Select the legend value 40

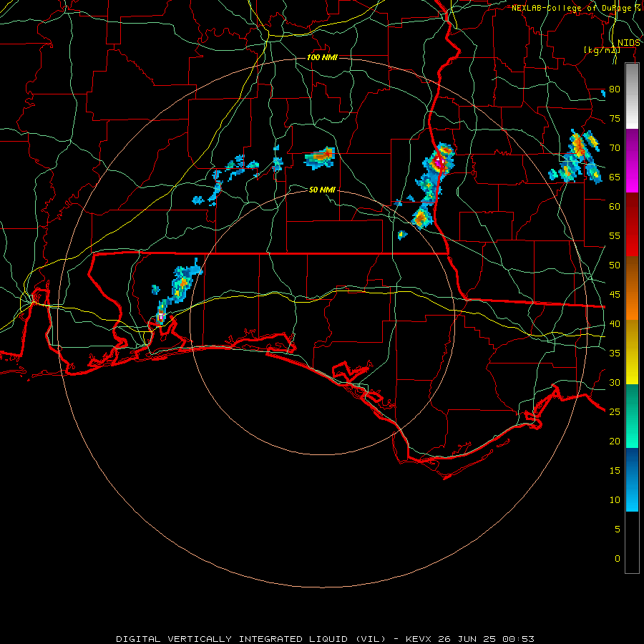click(615, 323)
